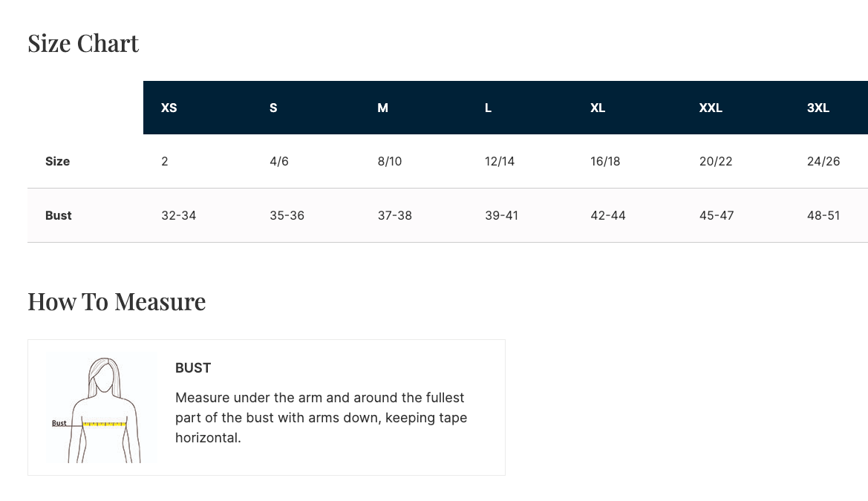Select the XL column header

tap(598, 108)
